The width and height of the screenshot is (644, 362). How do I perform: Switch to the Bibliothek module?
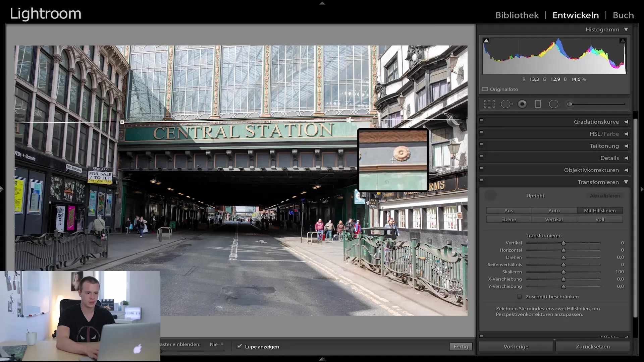(x=517, y=15)
